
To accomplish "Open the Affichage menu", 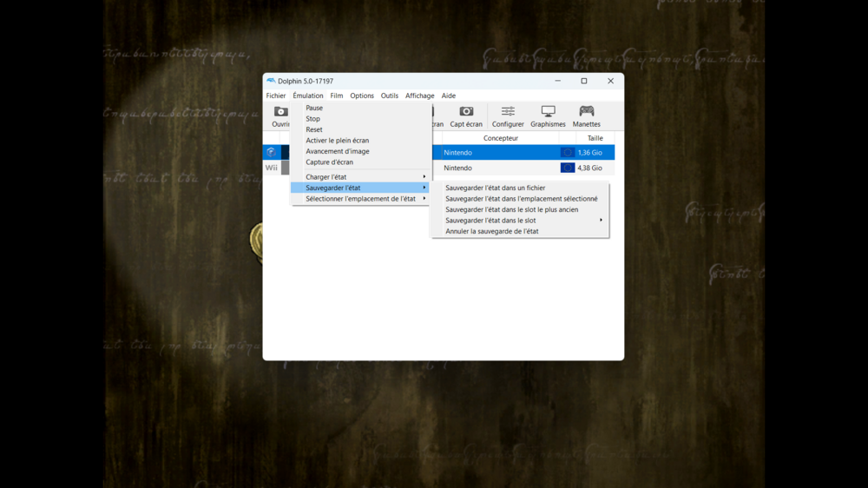I will pyautogui.click(x=419, y=96).
